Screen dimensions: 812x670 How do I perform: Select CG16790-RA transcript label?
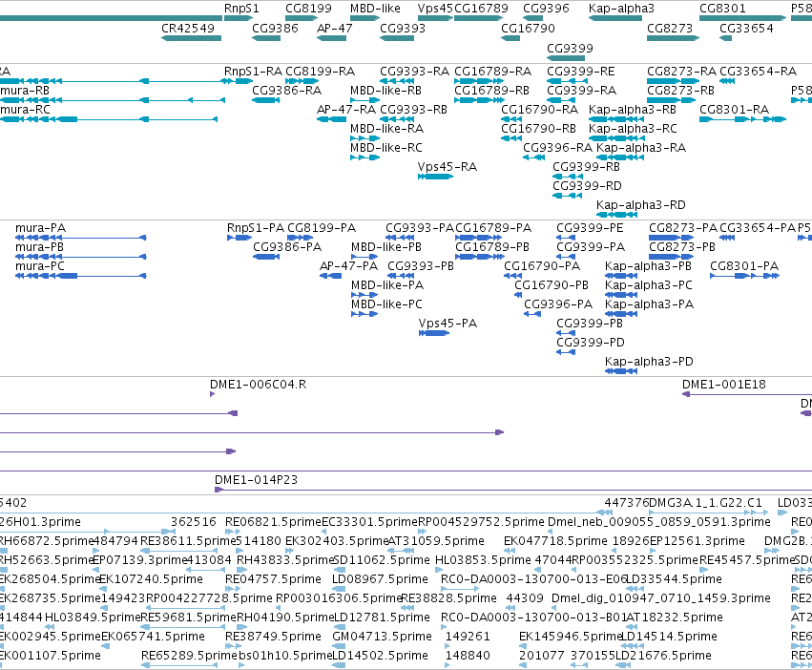pyautogui.click(x=540, y=110)
